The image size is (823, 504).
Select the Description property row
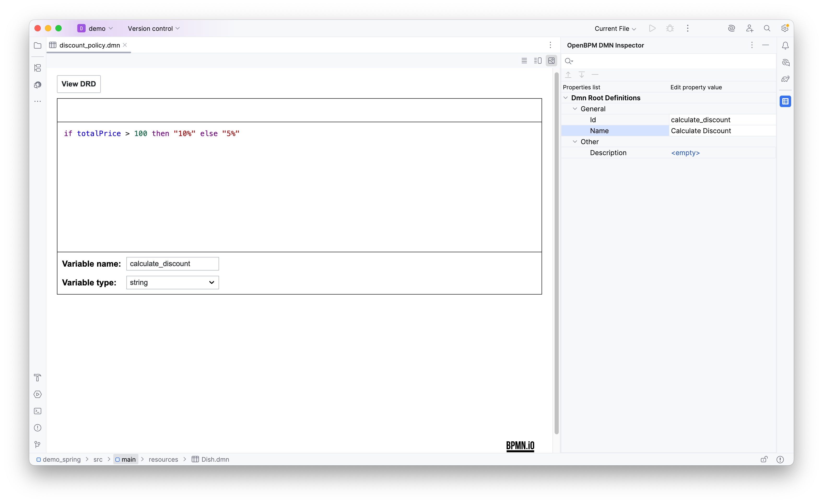click(x=615, y=153)
